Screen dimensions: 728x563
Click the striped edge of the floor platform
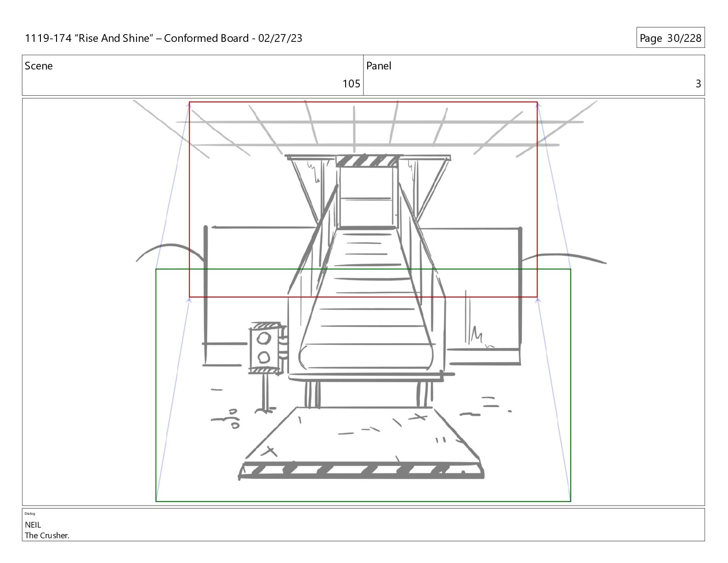(x=361, y=471)
